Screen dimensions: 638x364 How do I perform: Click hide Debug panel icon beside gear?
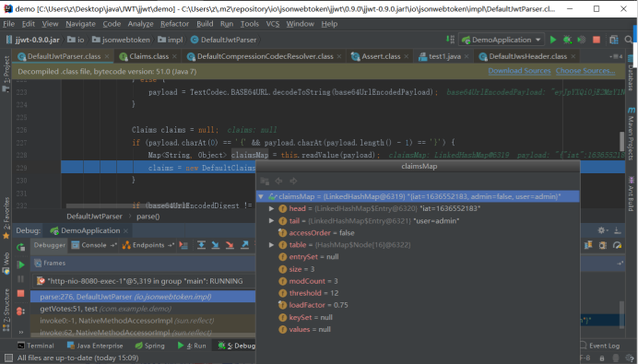[x=618, y=230]
